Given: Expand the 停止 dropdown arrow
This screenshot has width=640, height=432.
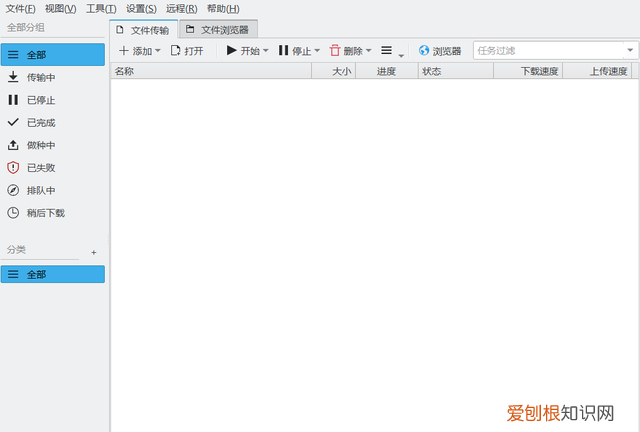Looking at the screenshot, I should point(317,51).
